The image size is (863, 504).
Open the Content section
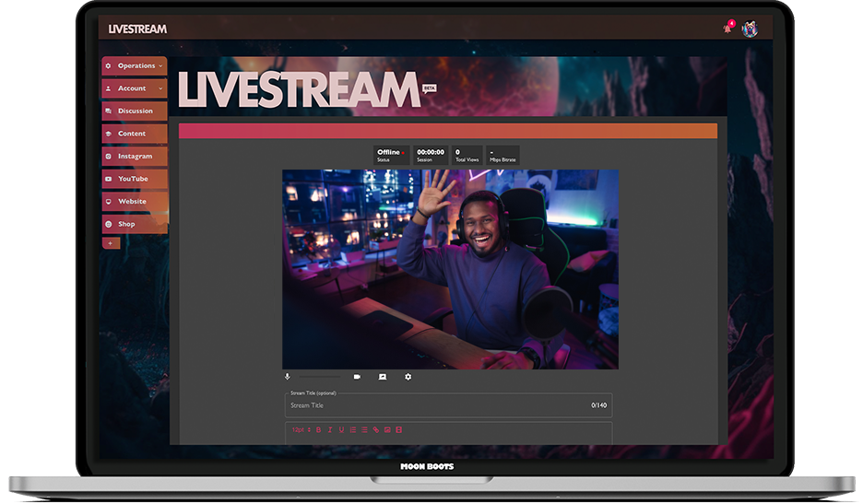coord(135,134)
